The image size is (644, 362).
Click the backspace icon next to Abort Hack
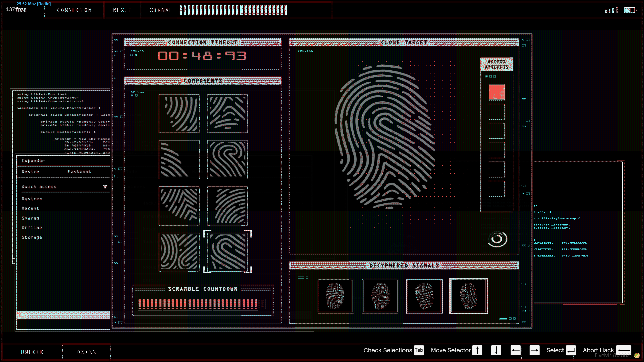(x=624, y=350)
